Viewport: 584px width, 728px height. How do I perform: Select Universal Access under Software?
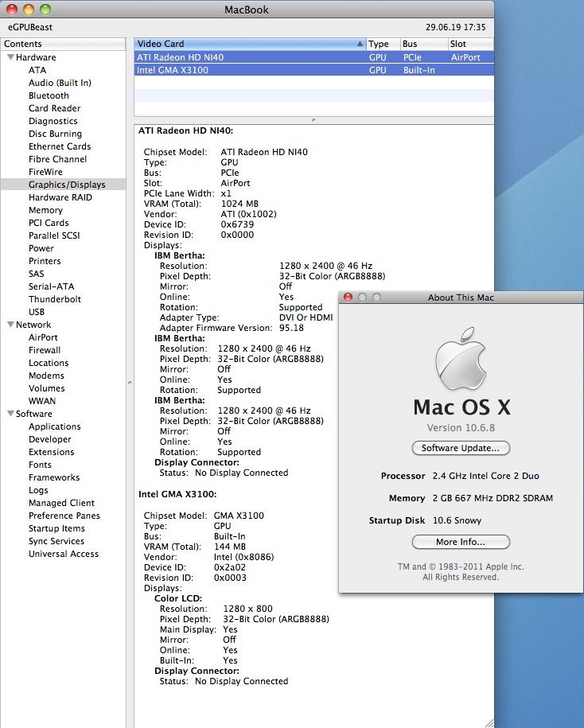pos(64,554)
